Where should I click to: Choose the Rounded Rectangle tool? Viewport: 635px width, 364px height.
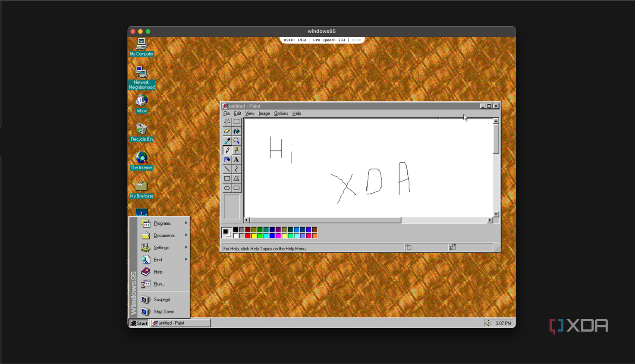coord(236,188)
